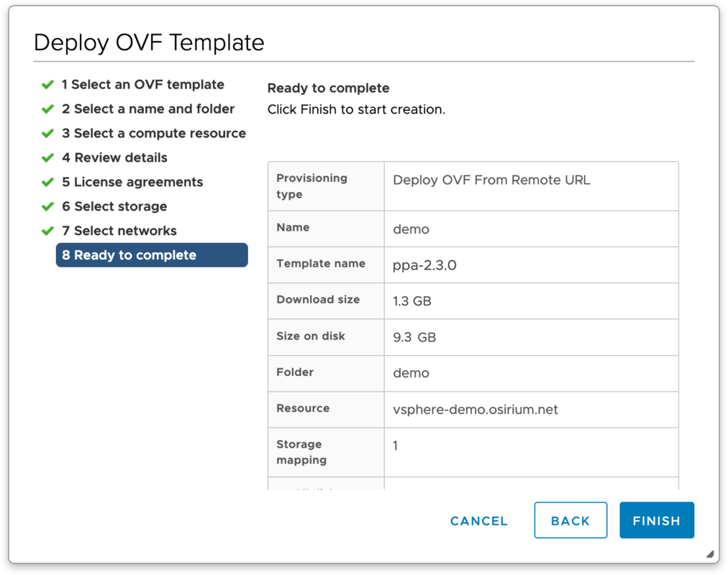Click the checkmark beside Select networks
The height and width of the screenshot is (575, 728).
pos(47,231)
